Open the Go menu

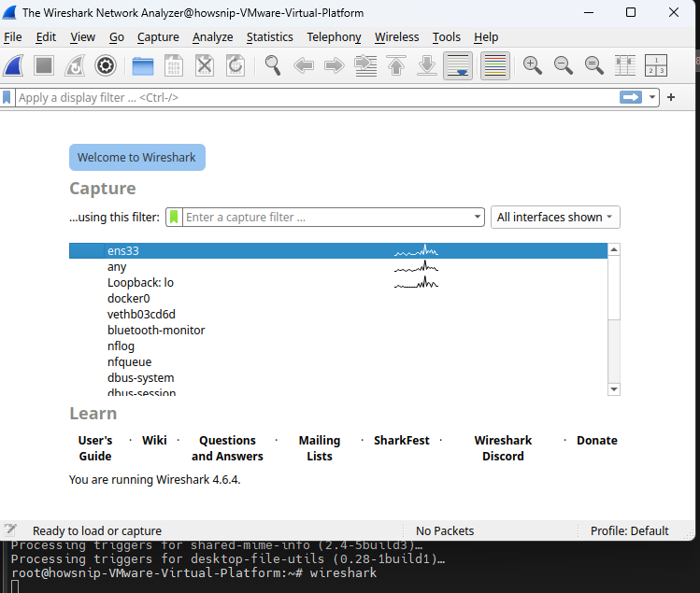[x=117, y=37]
